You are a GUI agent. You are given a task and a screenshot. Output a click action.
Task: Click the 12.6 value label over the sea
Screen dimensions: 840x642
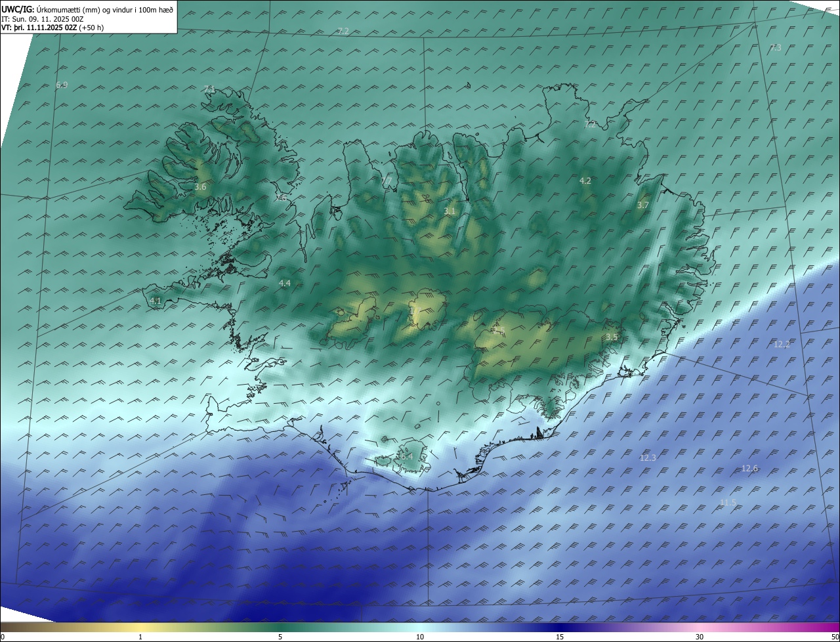[749, 468]
